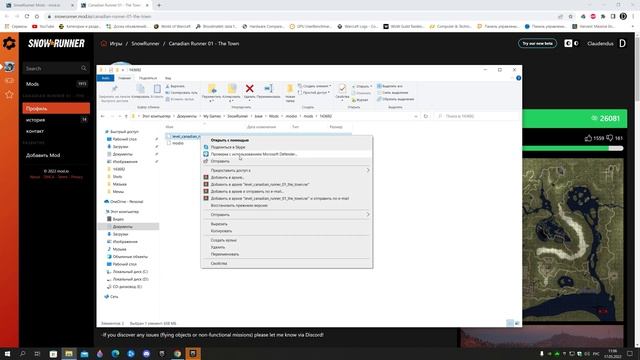Switch to the View ribbon tab
Screen dimensions: 640x360
[168, 78]
